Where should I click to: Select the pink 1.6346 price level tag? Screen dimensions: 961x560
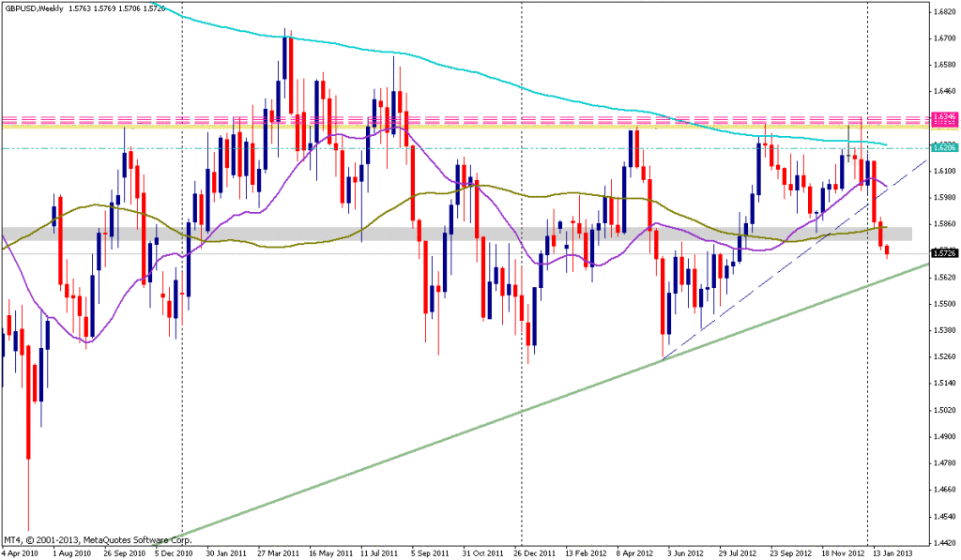point(942,117)
